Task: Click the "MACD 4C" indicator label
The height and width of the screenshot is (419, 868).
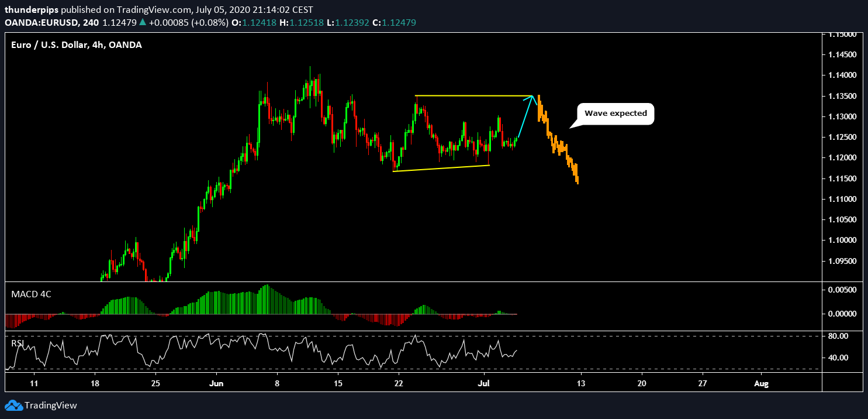Action: coord(31,294)
